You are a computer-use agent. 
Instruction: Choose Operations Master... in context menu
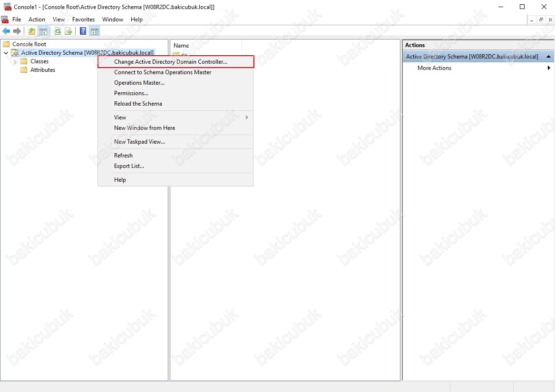176,82
